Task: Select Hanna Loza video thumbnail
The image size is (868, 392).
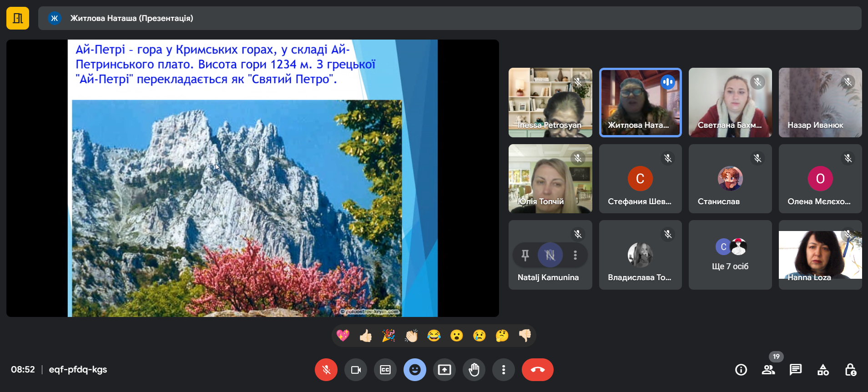Action: pyautogui.click(x=820, y=255)
